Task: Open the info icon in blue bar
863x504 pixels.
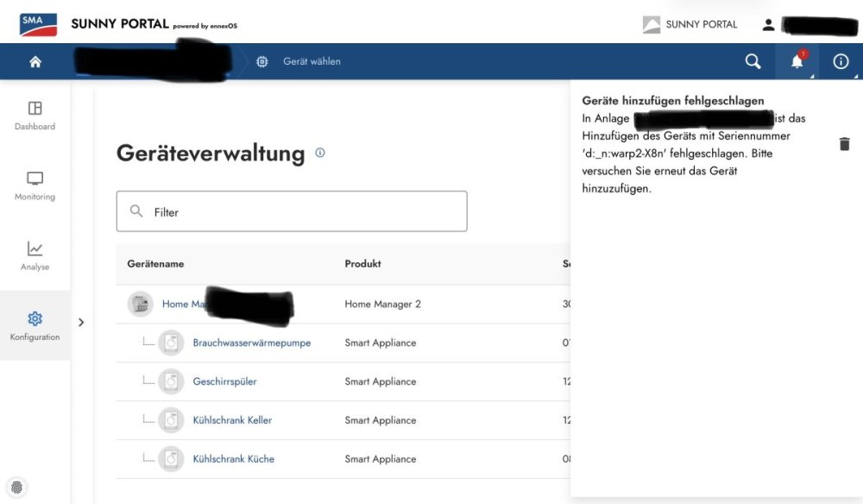Action: coord(841,61)
